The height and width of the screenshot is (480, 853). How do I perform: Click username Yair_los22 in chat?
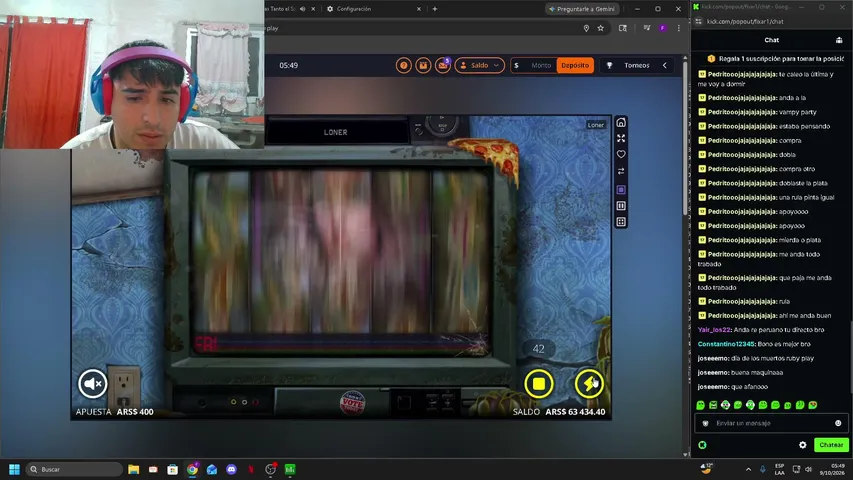[714, 330]
